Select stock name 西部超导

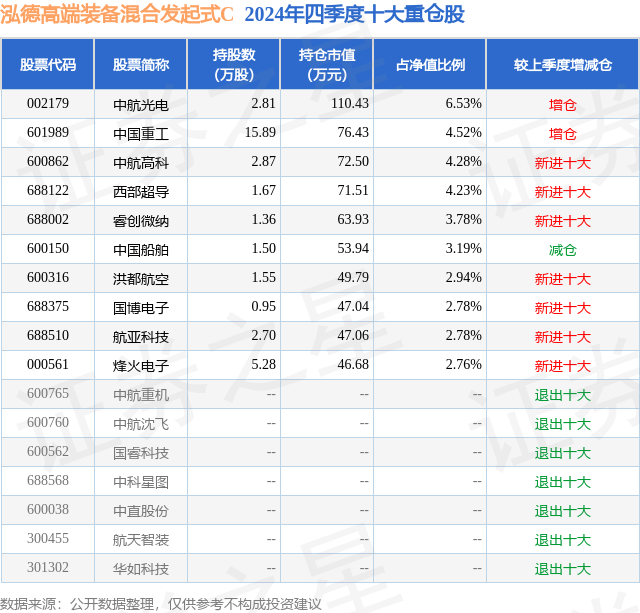tap(141, 192)
